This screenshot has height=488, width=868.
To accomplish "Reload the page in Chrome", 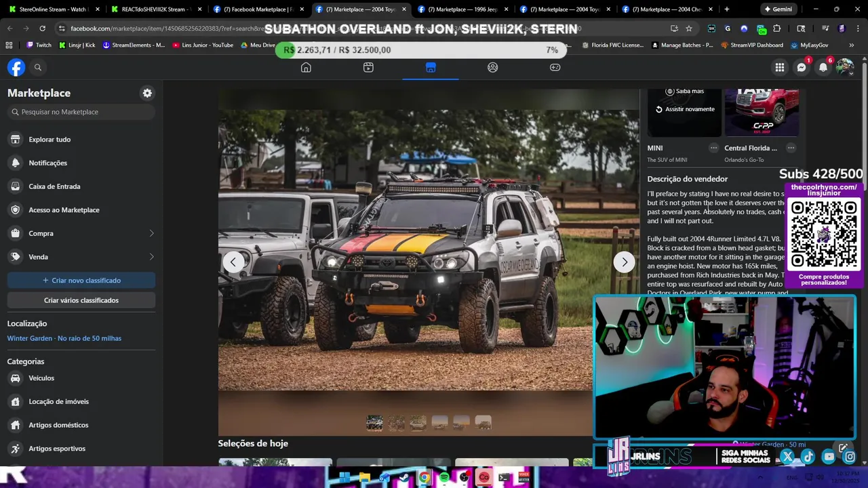I will point(42,28).
